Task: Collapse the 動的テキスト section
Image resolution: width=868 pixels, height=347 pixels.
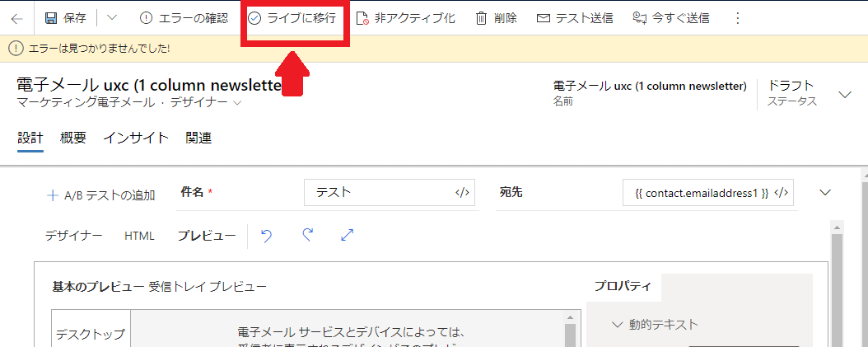Action: coord(618,325)
